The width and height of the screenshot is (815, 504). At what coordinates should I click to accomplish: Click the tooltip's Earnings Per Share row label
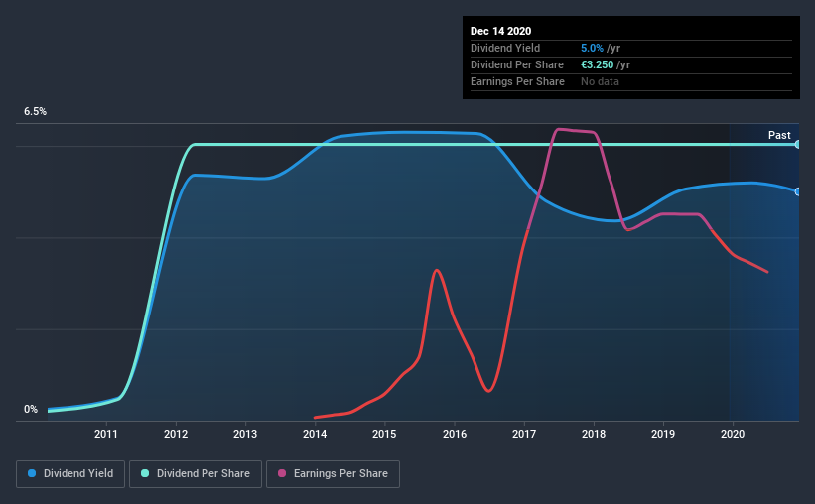click(x=518, y=81)
